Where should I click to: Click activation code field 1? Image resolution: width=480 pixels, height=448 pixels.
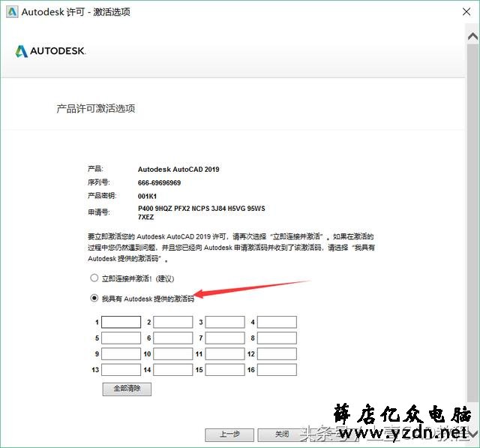(121, 322)
